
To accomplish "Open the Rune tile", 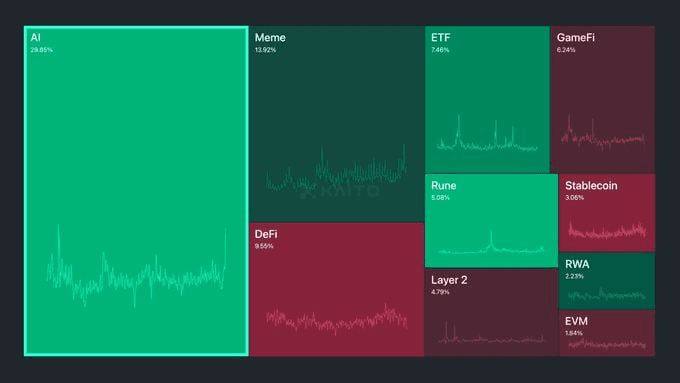I will pyautogui.click(x=491, y=220).
